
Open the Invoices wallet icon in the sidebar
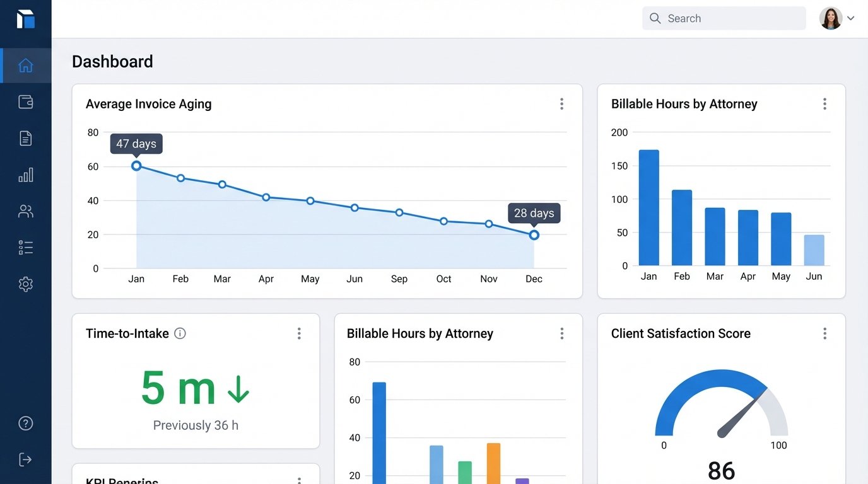coord(25,101)
